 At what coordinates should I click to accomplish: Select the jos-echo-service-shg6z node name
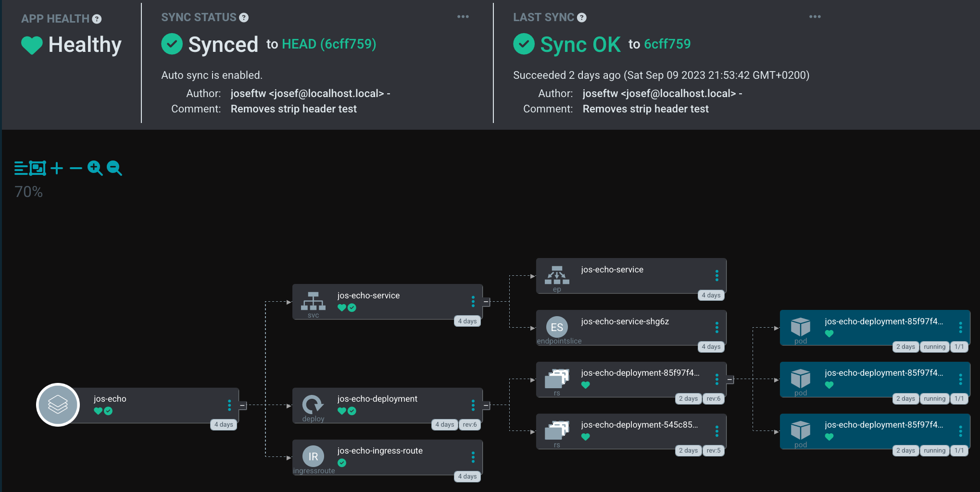tap(625, 321)
